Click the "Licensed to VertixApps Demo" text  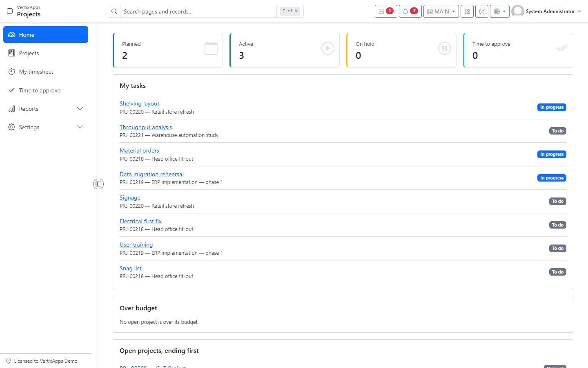(46, 361)
